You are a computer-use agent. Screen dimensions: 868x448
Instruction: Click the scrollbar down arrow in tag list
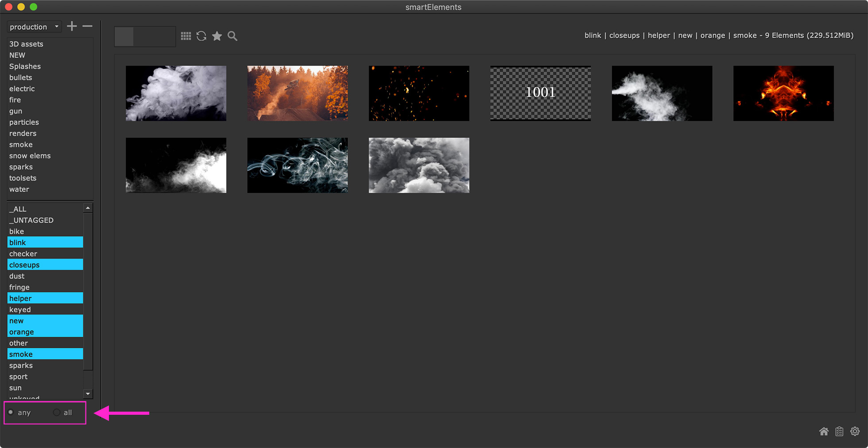coord(88,394)
